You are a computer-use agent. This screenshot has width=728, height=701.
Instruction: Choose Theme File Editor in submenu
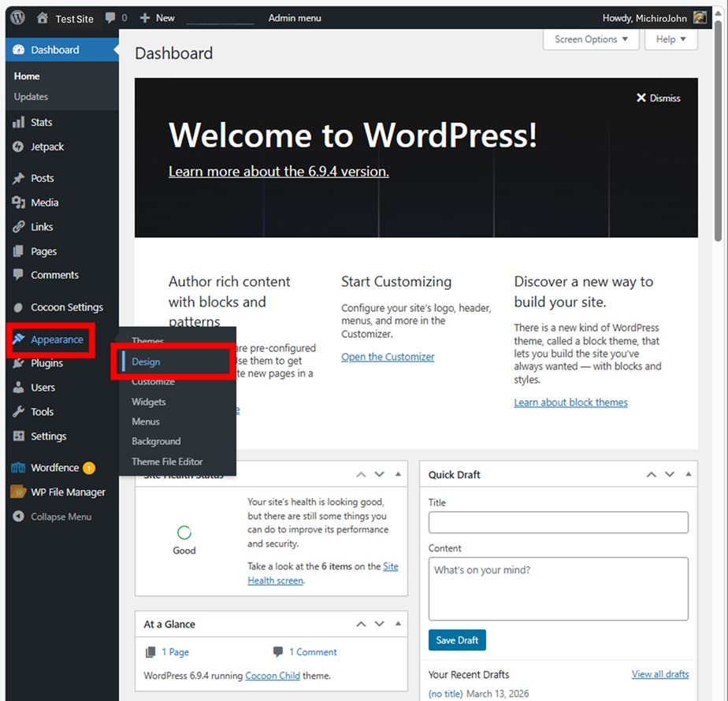[167, 462]
